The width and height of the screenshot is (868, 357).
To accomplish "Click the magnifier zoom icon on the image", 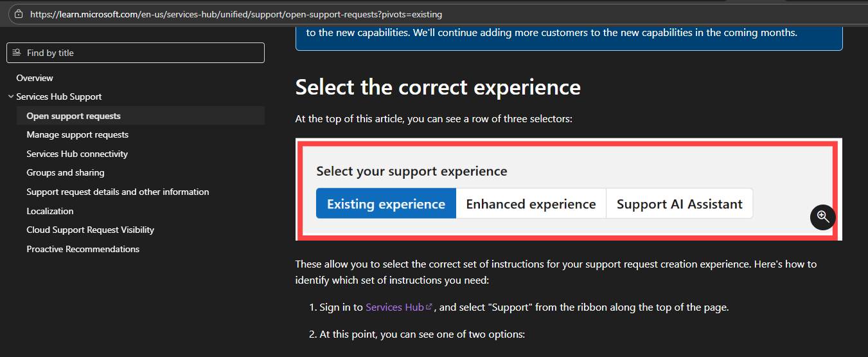I will coord(822,217).
